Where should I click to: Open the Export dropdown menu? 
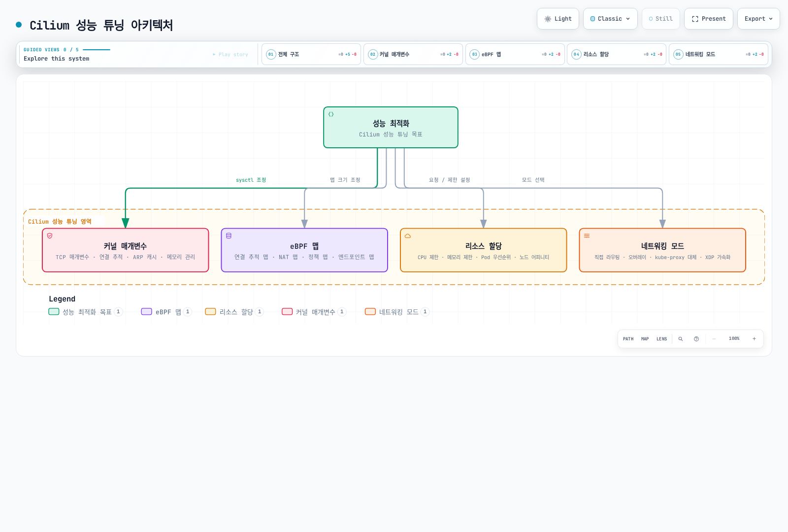pyautogui.click(x=758, y=19)
